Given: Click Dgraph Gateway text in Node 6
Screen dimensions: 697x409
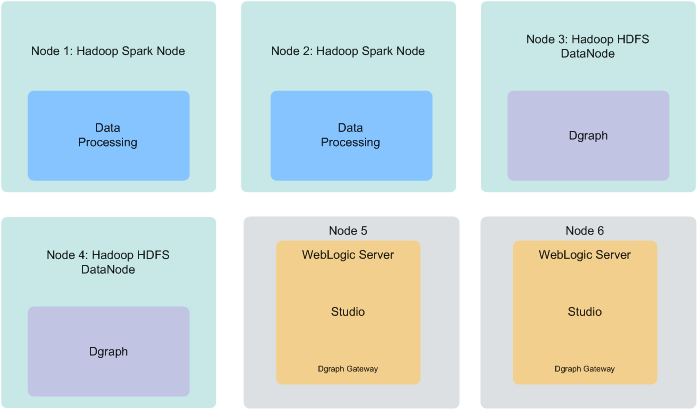Looking at the screenshot, I should (x=585, y=369).
